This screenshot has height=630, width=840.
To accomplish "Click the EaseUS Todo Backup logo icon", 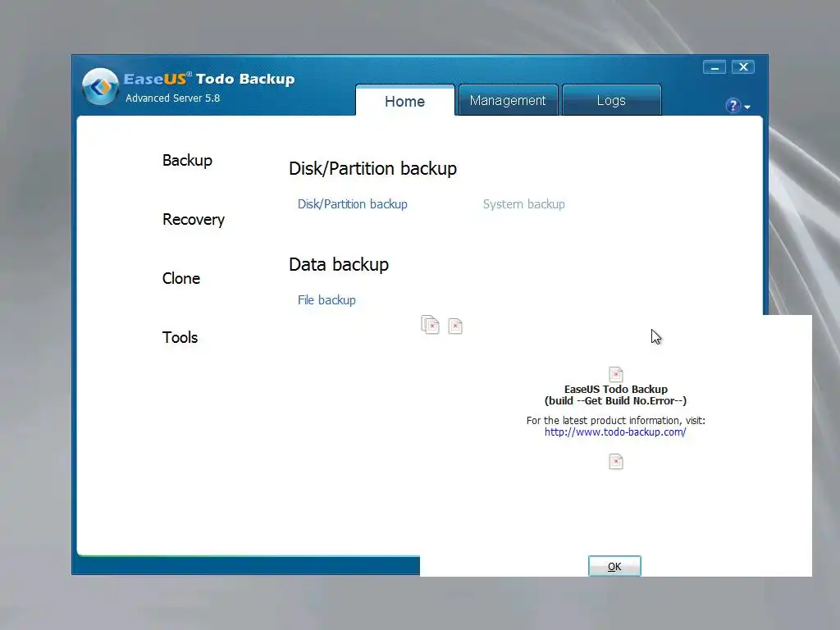I will tap(100, 86).
